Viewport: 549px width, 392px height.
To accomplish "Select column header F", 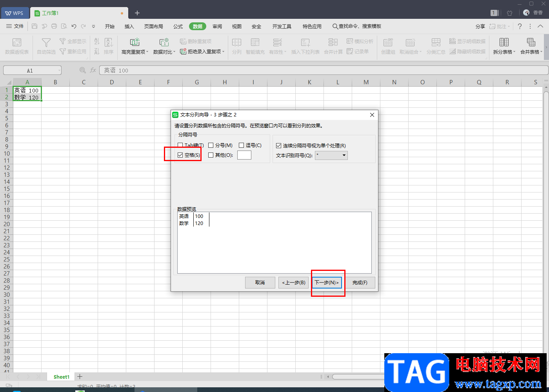I will (x=168, y=82).
